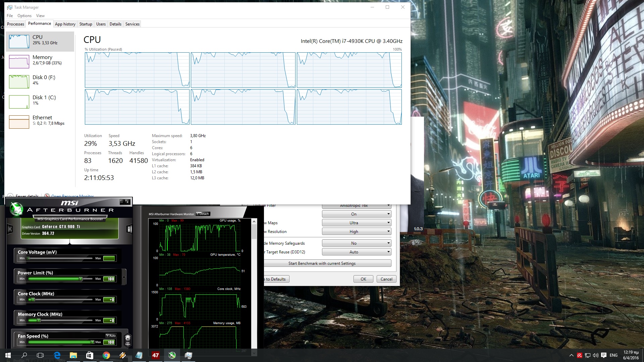Open the Memory Safeguards 'No' dropdown
644x362 pixels.
click(356, 243)
